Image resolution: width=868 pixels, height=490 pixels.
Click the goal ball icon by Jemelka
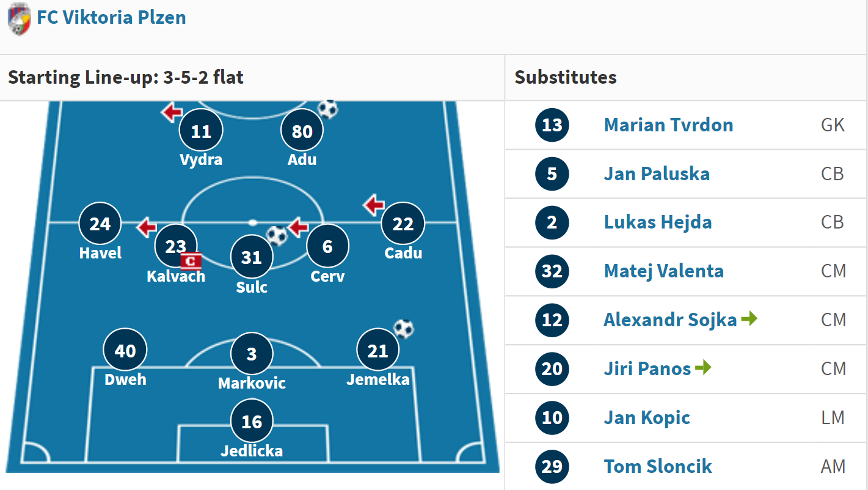[x=403, y=329]
